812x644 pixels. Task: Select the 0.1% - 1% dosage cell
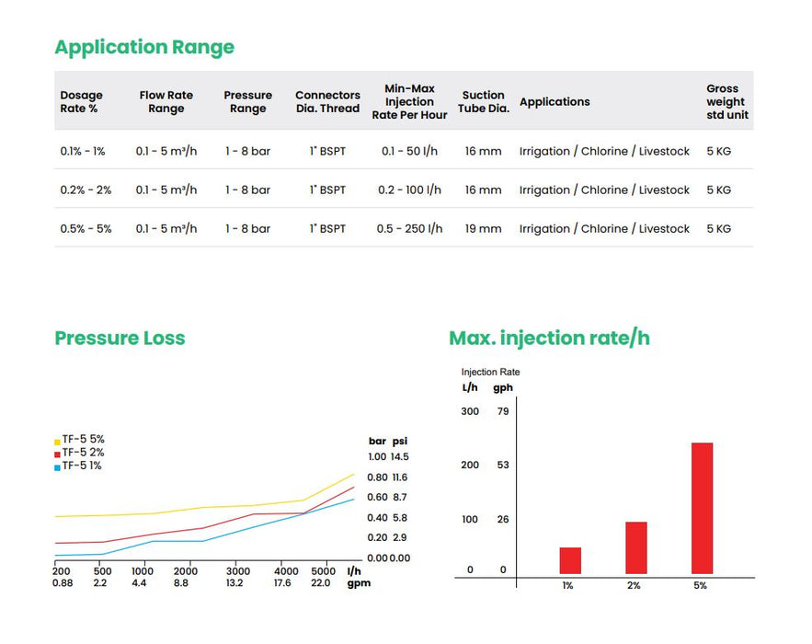(86, 151)
